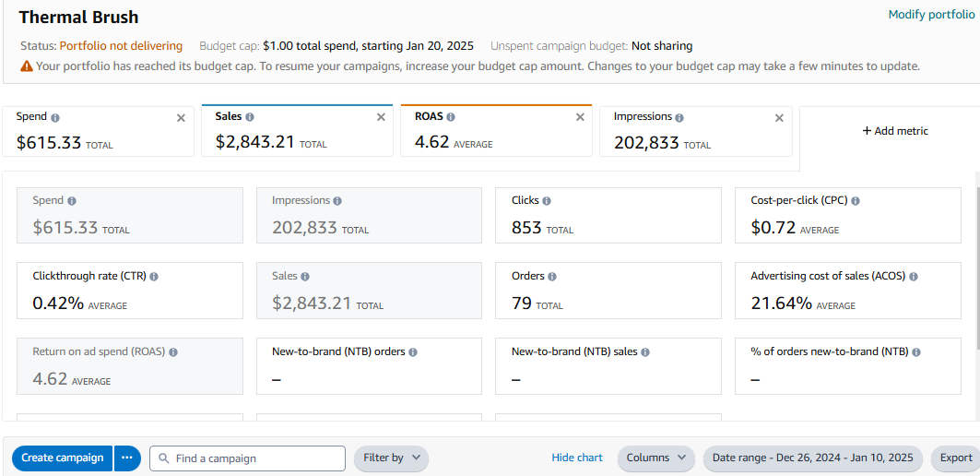This screenshot has width=980, height=476.
Task: Click info icon beside New-to-brand (NTB) sales
Action: tap(645, 352)
